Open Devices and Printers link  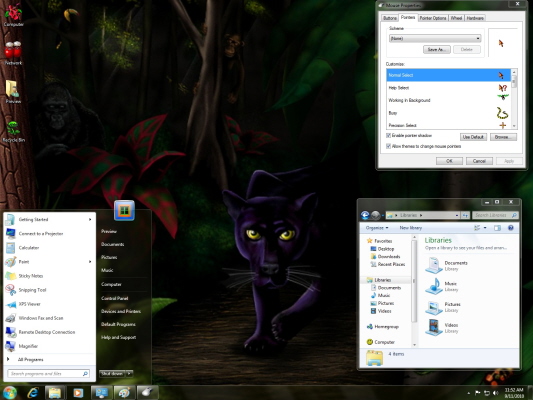[121, 311]
